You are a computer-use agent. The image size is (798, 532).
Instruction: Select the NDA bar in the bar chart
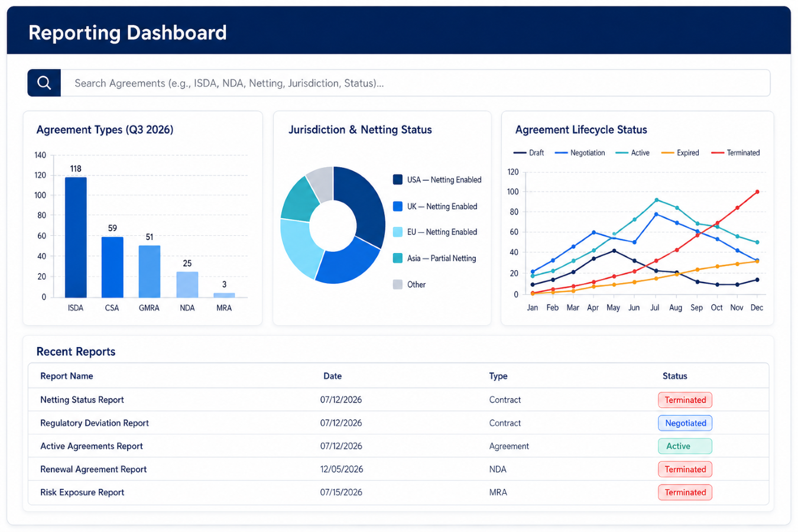point(187,284)
